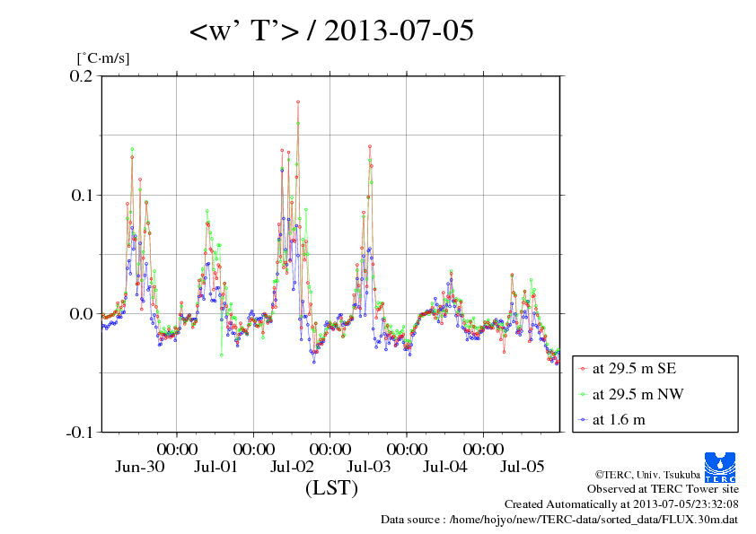This screenshot has width=756, height=534.
Task: Click the "(LST)" axis label
Action: 331,487
